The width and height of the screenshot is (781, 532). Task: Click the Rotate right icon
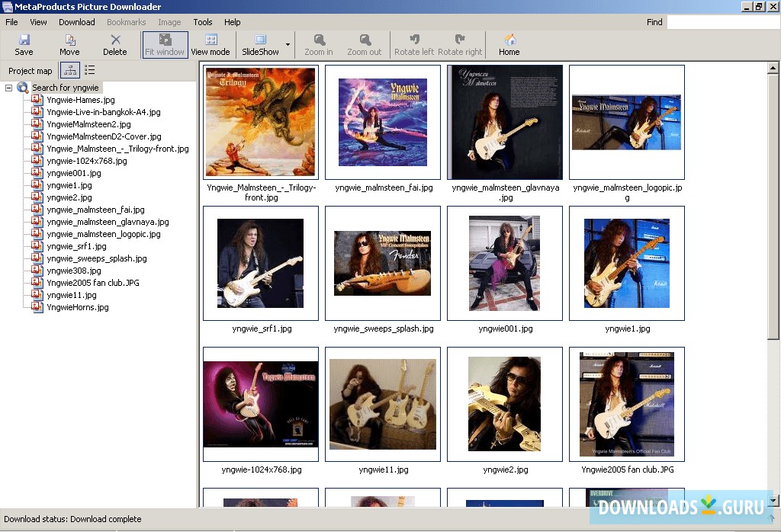[459, 44]
